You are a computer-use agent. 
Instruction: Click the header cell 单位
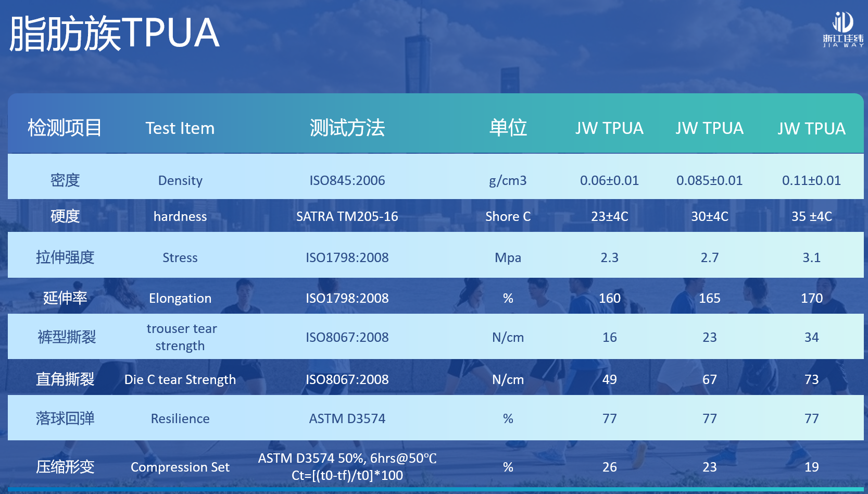click(508, 128)
